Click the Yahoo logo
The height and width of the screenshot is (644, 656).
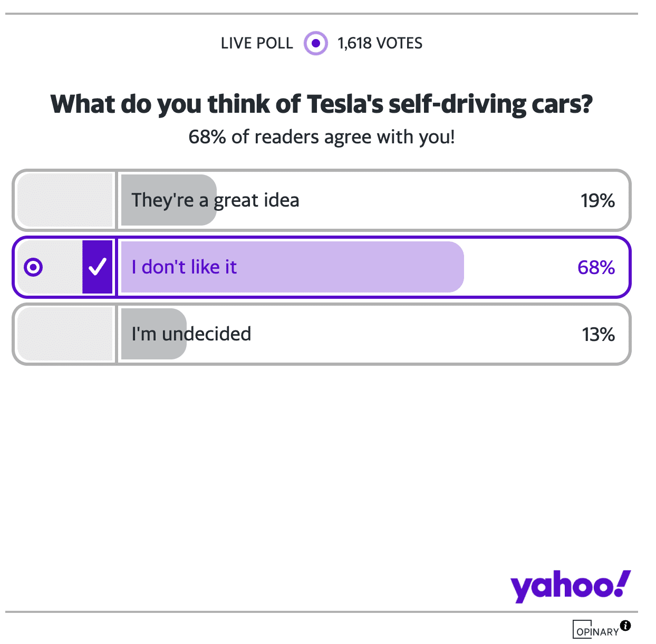tap(570, 586)
